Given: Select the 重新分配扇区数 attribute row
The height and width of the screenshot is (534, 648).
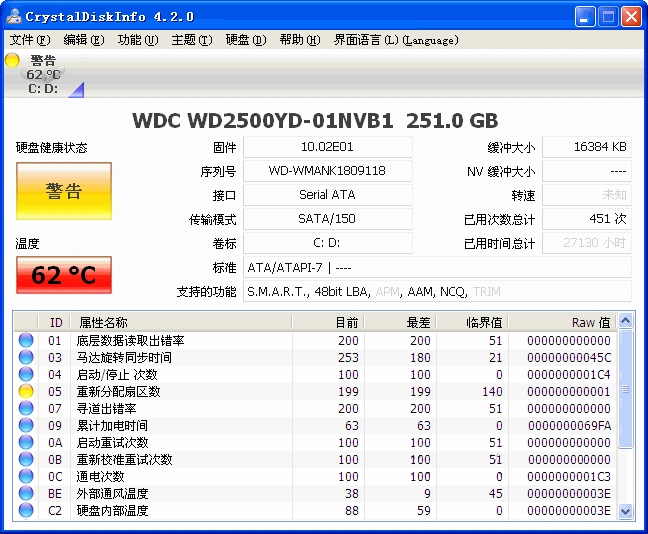Looking at the screenshot, I should coord(118,392).
